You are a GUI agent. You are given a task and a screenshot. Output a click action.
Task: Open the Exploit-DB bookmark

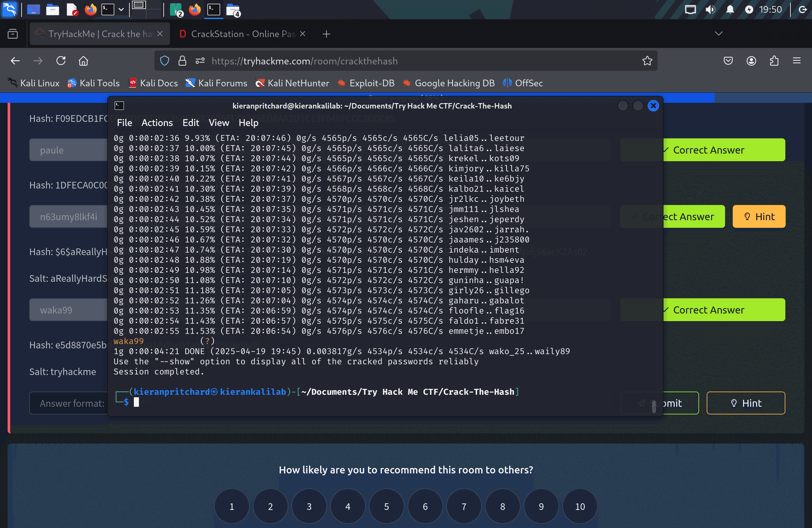pos(366,83)
